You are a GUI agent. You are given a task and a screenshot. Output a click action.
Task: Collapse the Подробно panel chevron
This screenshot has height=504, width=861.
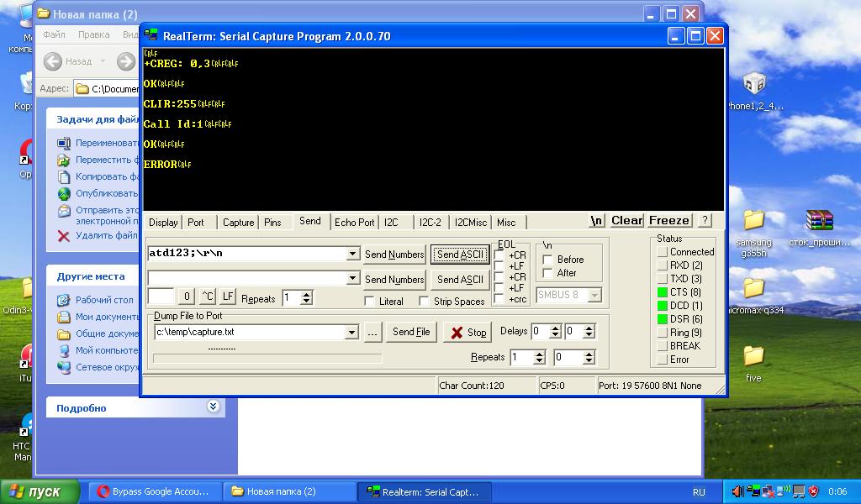(213, 407)
